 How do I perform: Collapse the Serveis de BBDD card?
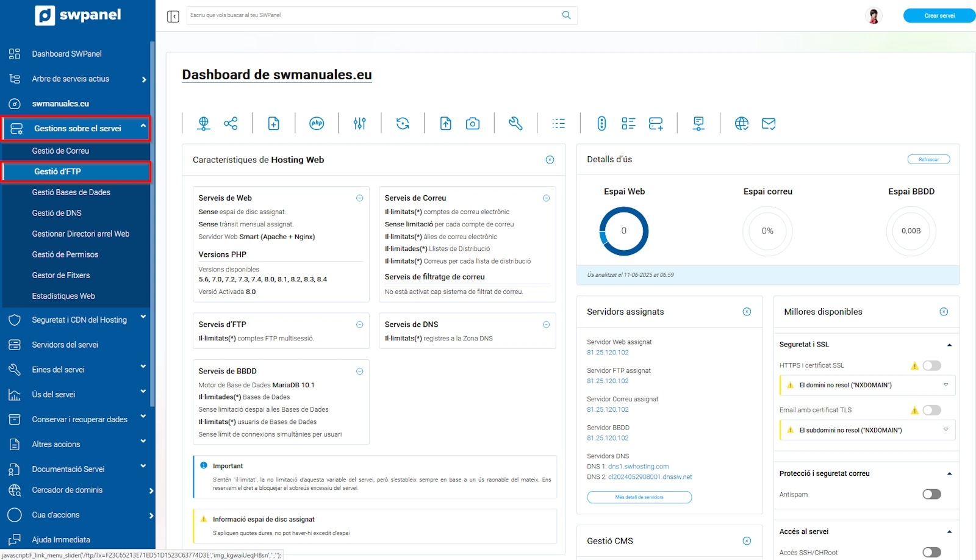click(359, 371)
